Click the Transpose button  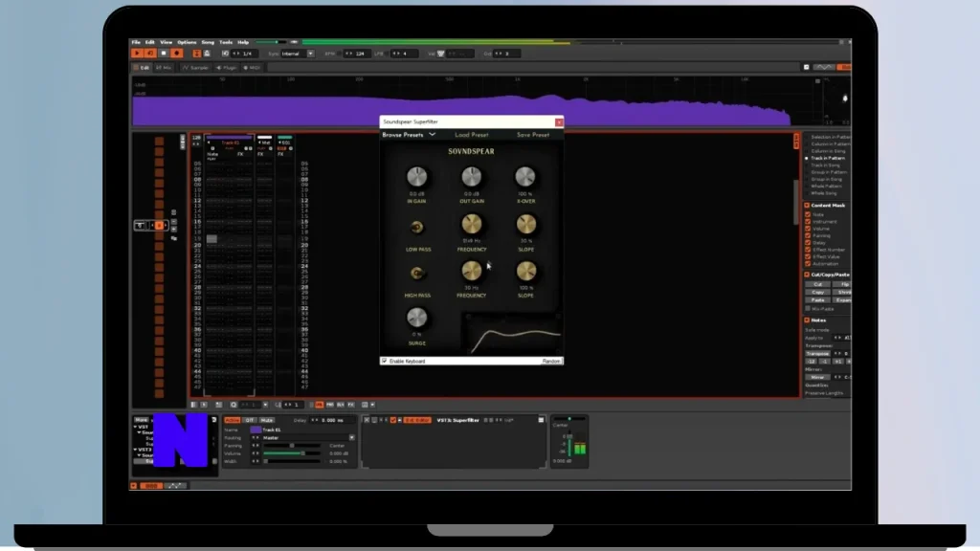[817, 354]
